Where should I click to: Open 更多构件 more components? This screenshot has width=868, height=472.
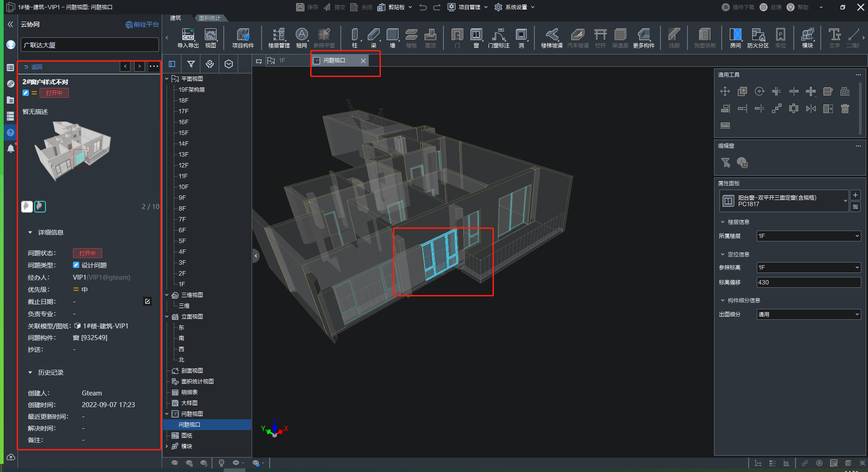pos(644,38)
